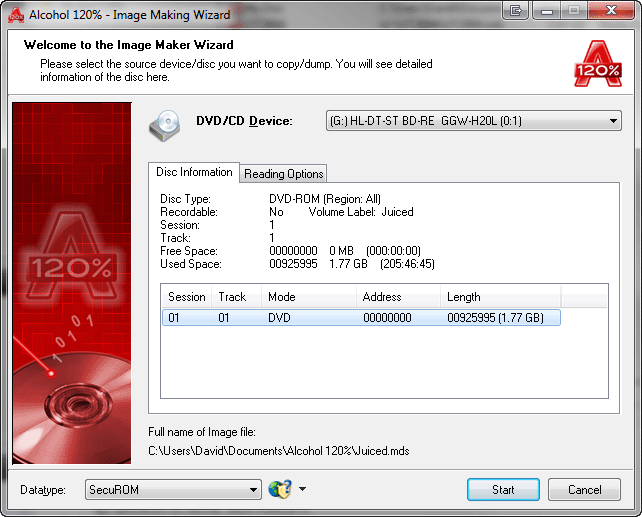Open the Datatype SecuROM dropdown

coord(173,490)
